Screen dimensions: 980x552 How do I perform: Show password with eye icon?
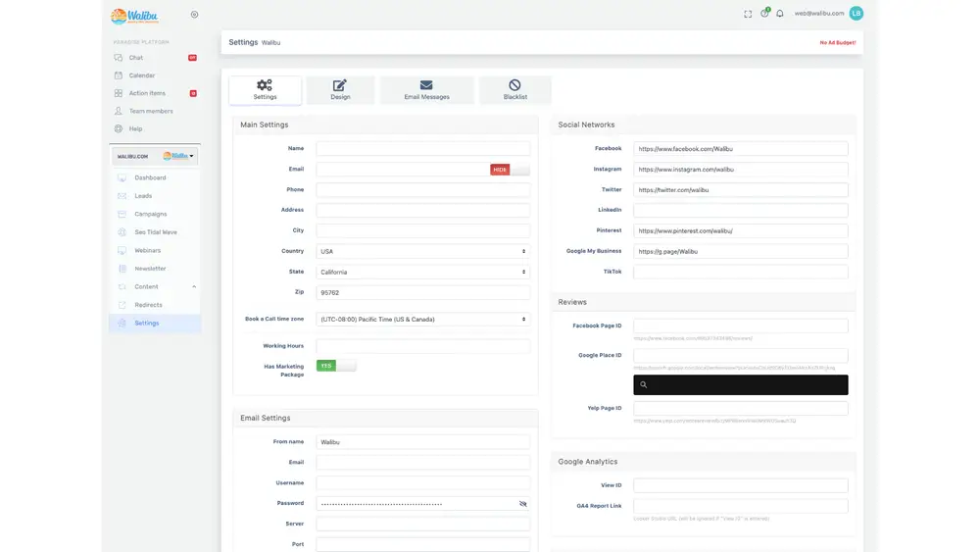point(523,504)
